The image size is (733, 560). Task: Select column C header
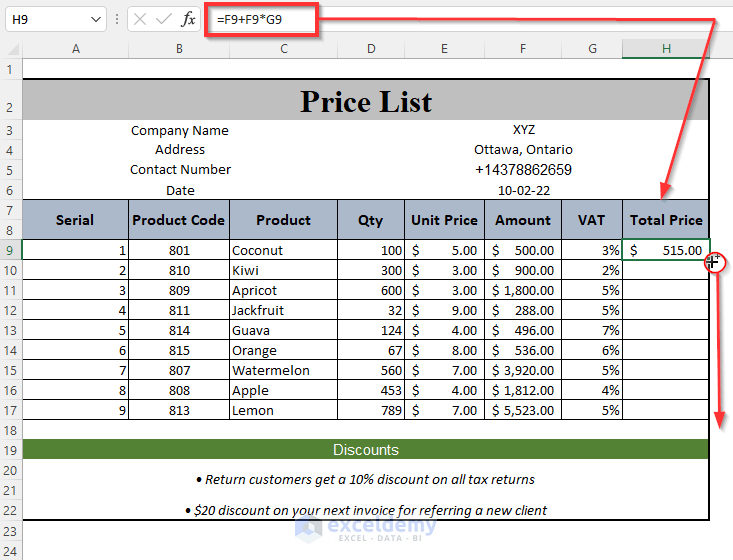coord(284,48)
